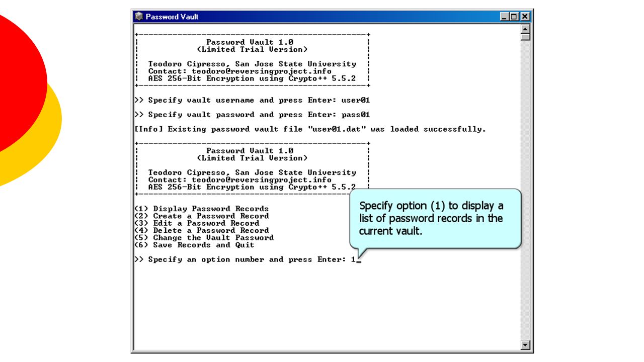Select "(1) Display Password Records" line
Viewport: 644px width, 362px height.
[x=202, y=209]
